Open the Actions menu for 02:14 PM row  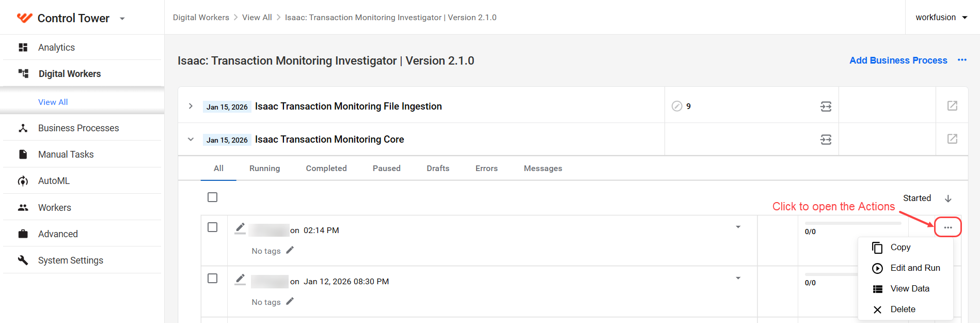click(948, 227)
